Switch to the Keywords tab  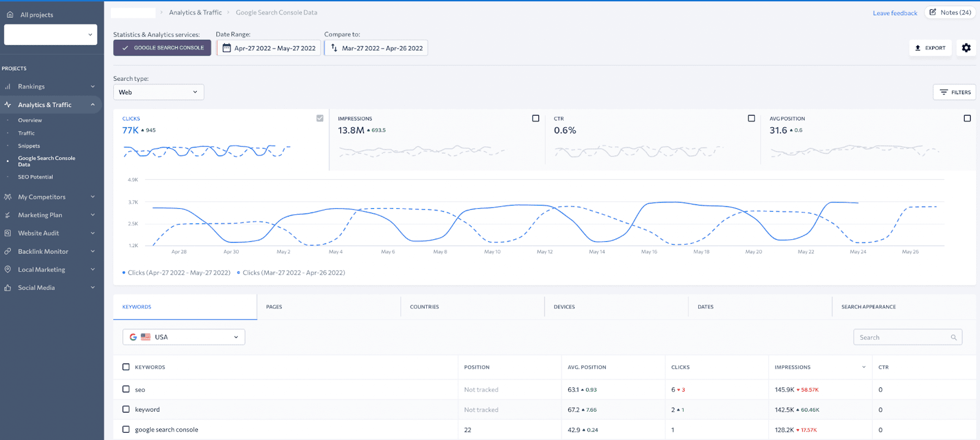pyautogui.click(x=185, y=307)
